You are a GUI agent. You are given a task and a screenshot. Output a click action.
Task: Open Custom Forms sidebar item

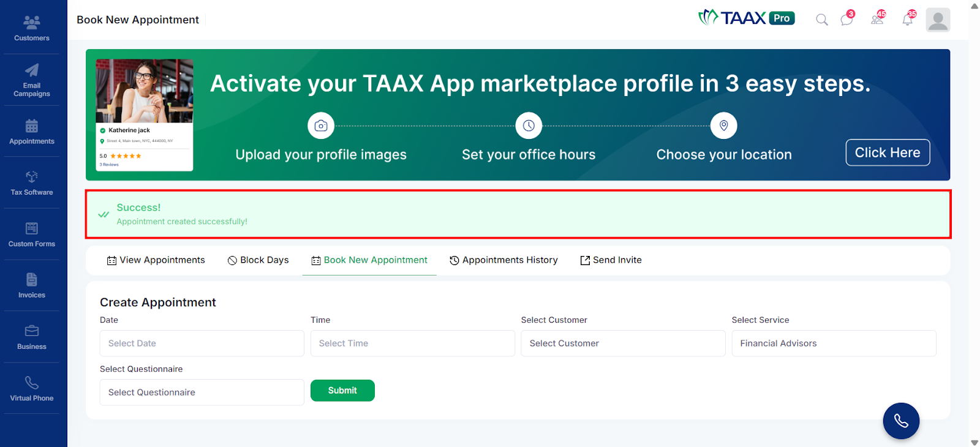tap(32, 235)
